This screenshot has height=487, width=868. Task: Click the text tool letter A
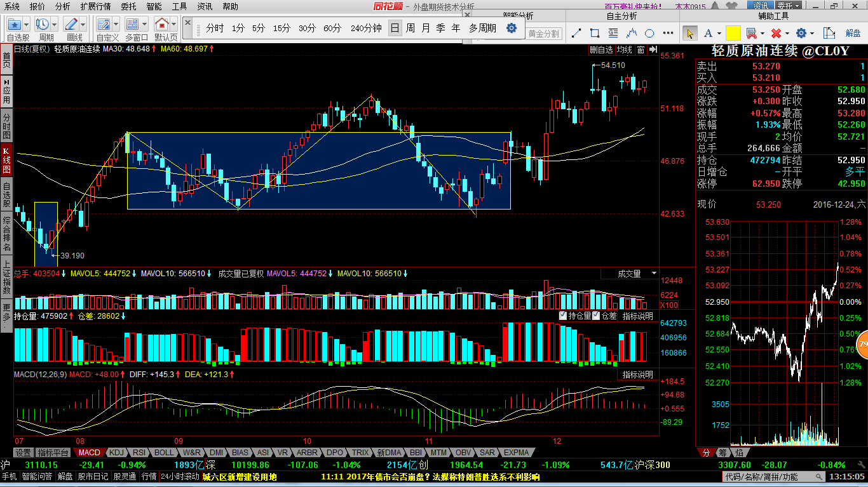click(x=708, y=33)
